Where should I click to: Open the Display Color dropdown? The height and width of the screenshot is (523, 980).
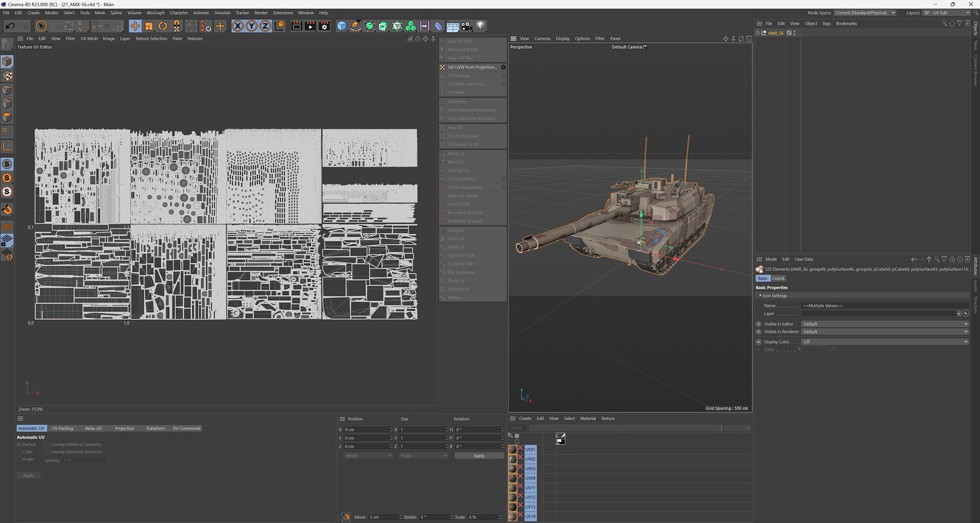click(885, 341)
